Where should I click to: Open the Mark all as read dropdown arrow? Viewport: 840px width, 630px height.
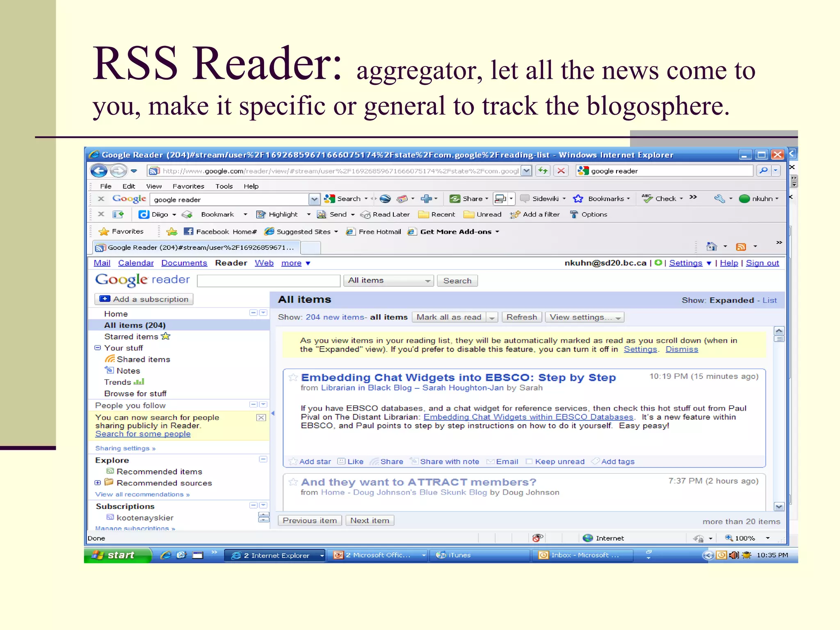coord(492,317)
